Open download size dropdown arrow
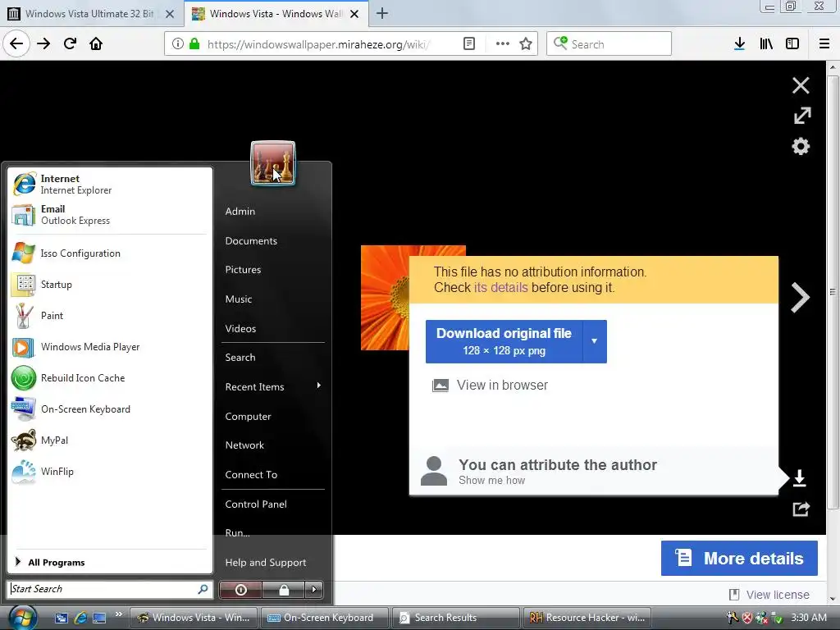This screenshot has width=840, height=630. [594, 341]
